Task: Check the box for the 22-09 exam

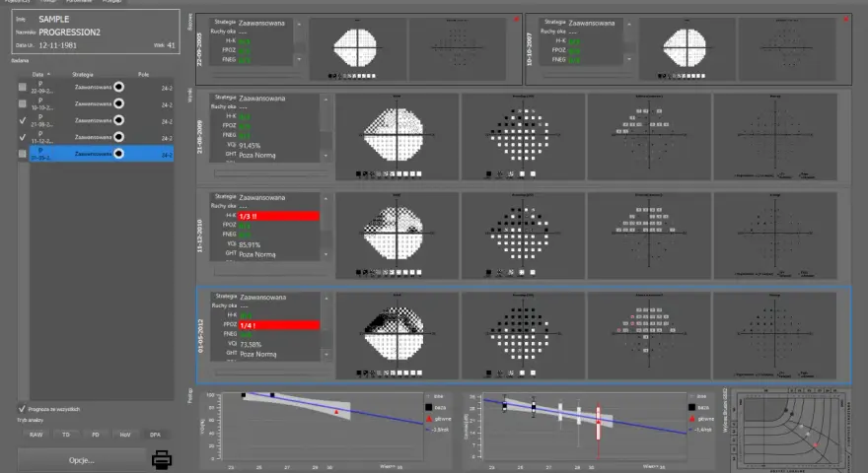Action: click(x=22, y=87)
